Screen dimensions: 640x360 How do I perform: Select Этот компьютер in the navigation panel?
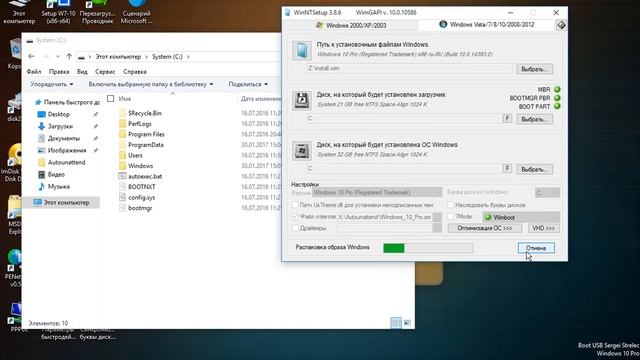[x=61, y=202]
